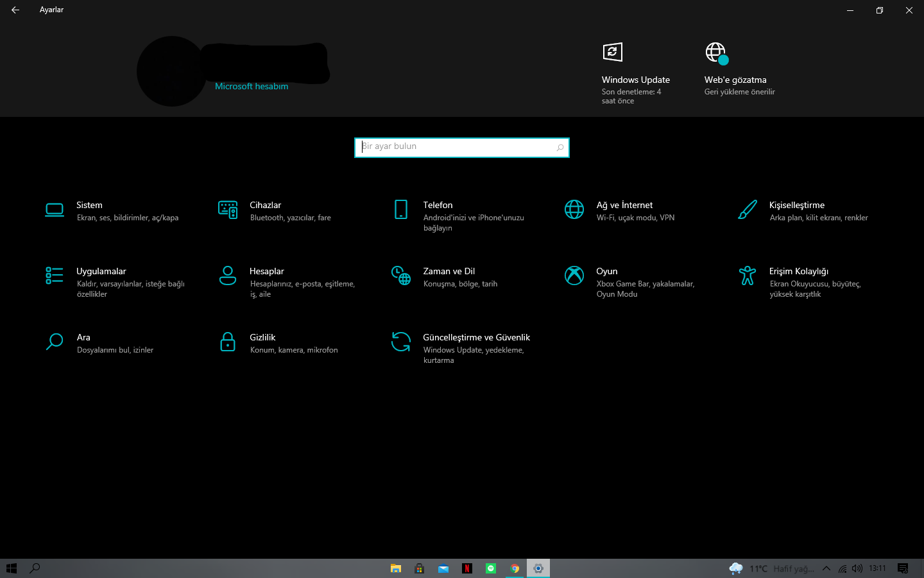Open the Sistem settings laptop icon

55,210
